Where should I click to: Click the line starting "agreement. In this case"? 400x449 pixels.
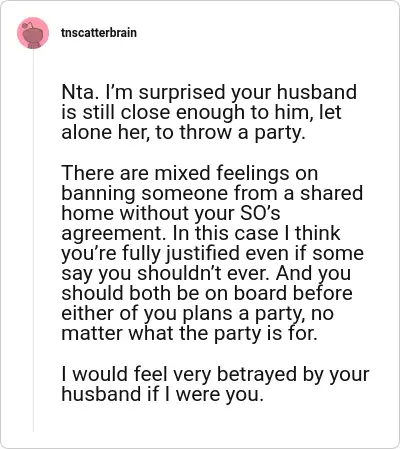tap(201, 234)
